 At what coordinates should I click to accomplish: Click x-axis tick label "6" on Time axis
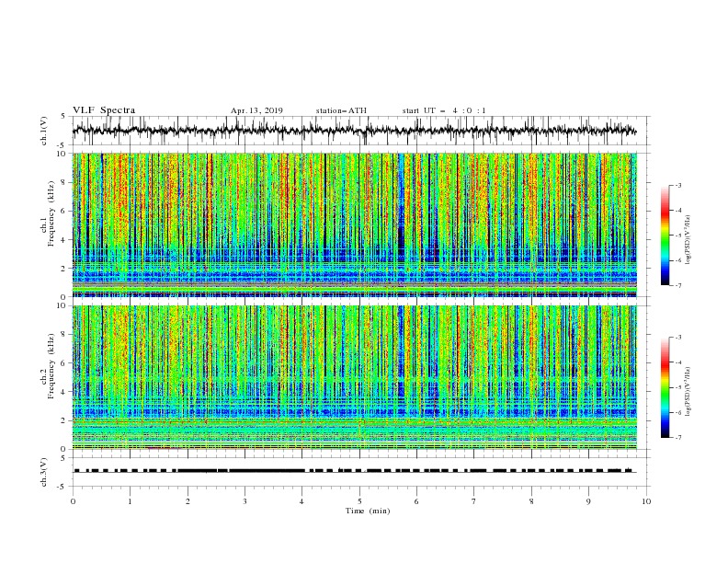coord(416,501)
